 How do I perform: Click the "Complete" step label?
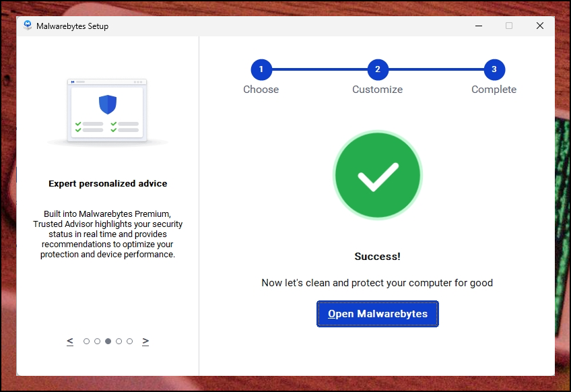tap(494, 90)
